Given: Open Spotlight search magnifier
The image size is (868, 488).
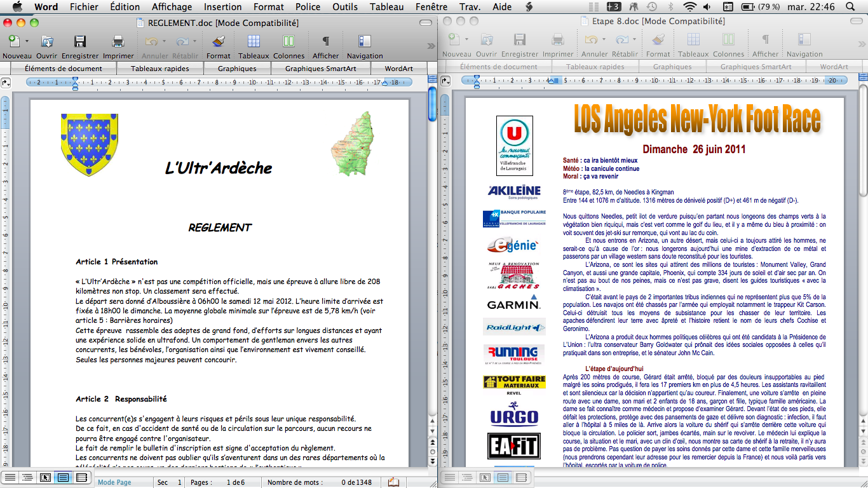Looking at the screenshot, I should pyautogui.click(x=850, y=7).
